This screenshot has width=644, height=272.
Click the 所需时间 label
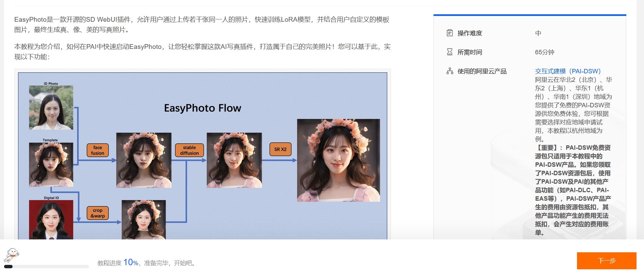coord(470,52)
